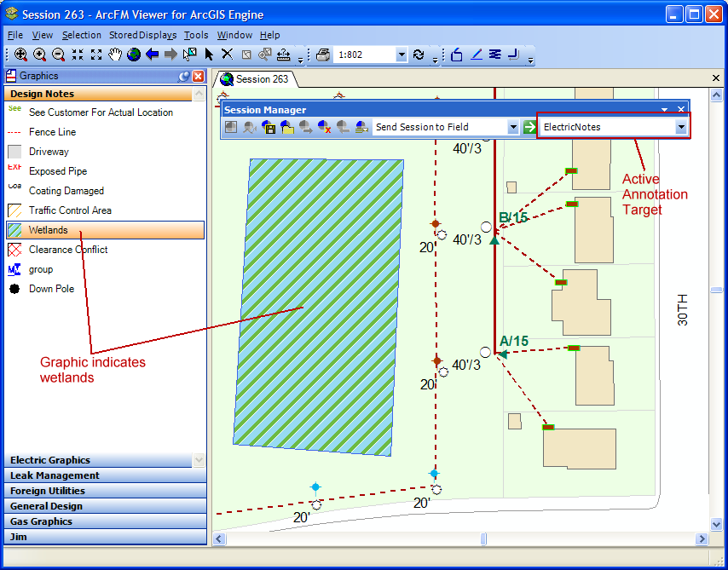The image size is (728, 570).
Task: Click the green arrow send button
Action: click(529, 127)
